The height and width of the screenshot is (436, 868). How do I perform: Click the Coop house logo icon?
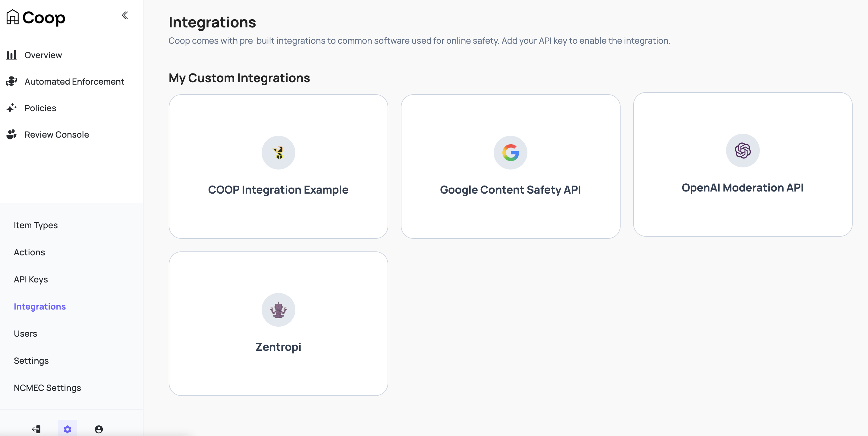coord(12,17)
